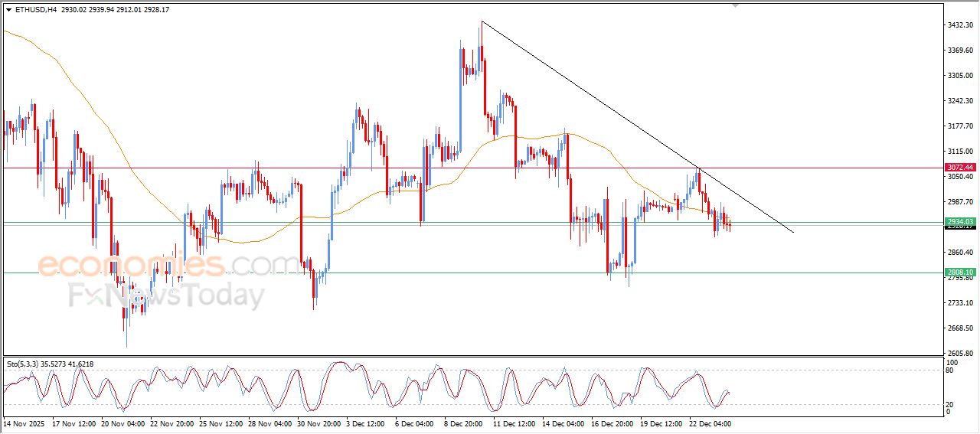This screenshot has height=434, width=980.
Task: Select the black descending trendline
Action: (x=612, y=108)
